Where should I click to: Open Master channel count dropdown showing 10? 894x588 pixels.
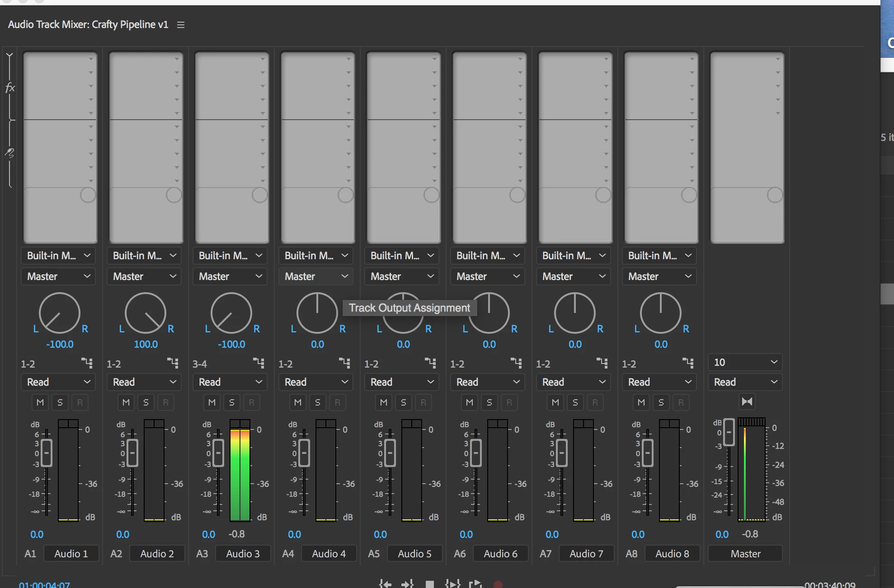click(x=745, y=362)
